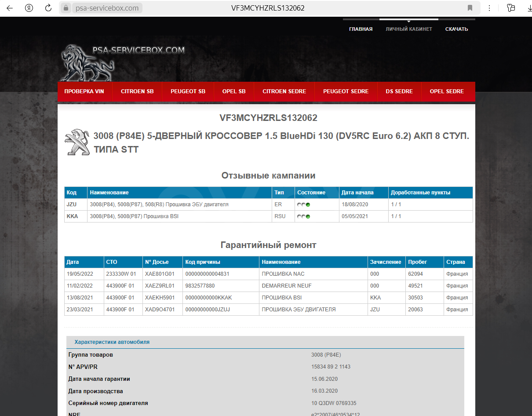Select the KKA campaign code cell
This screenshot has height=416, width=532.
(76, 216)
